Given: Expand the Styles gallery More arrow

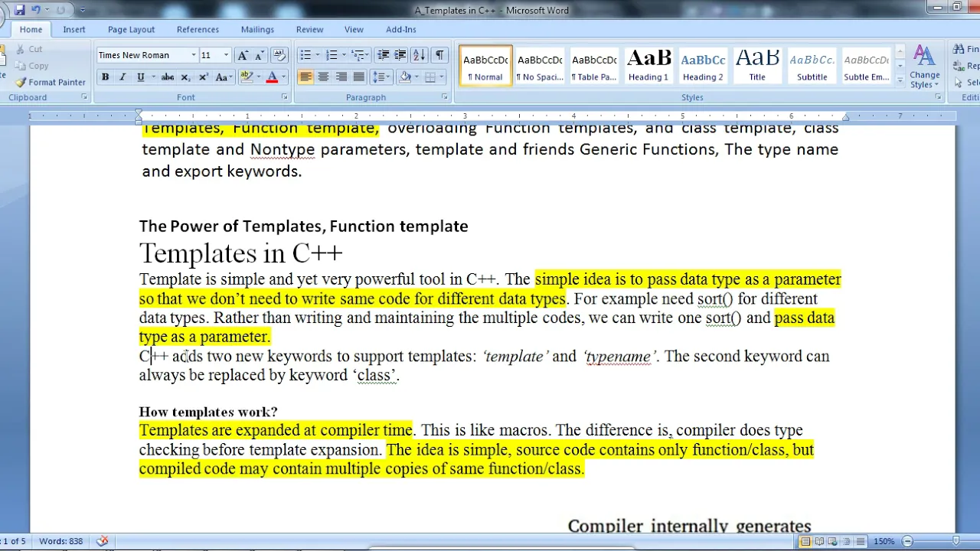Looking at the screenshot, I should 900,79.
